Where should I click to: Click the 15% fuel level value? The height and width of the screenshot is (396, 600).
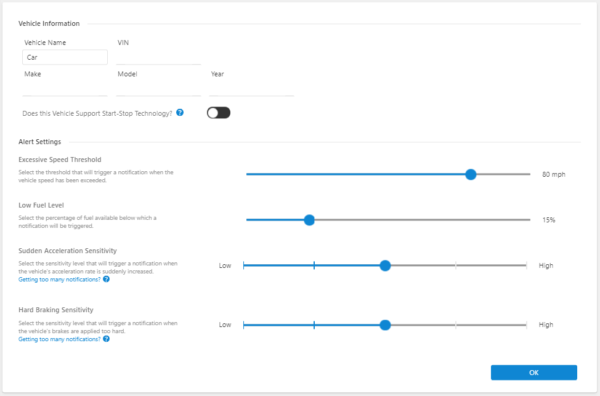point(548,220)
